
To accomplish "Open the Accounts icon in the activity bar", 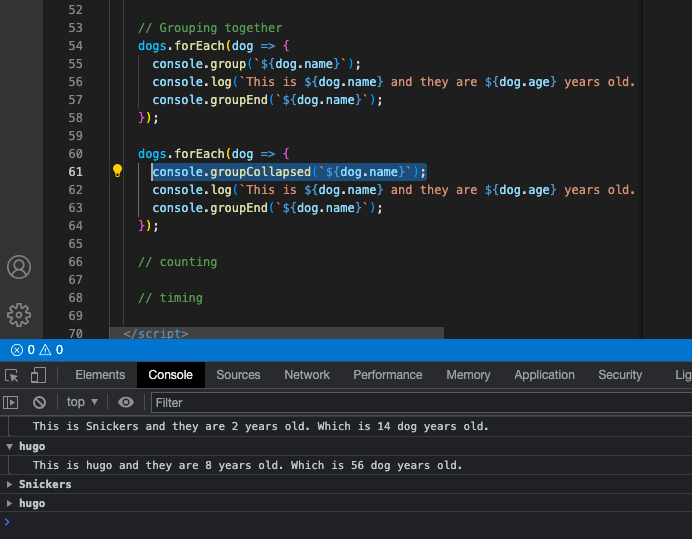I will tap(19, 267).
